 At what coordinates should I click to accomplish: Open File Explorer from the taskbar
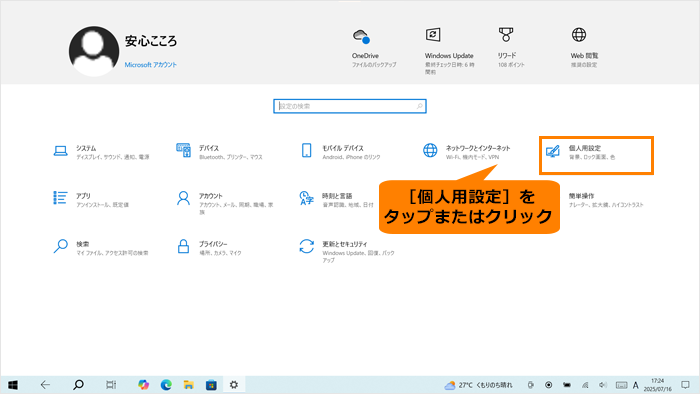[188, 385]
